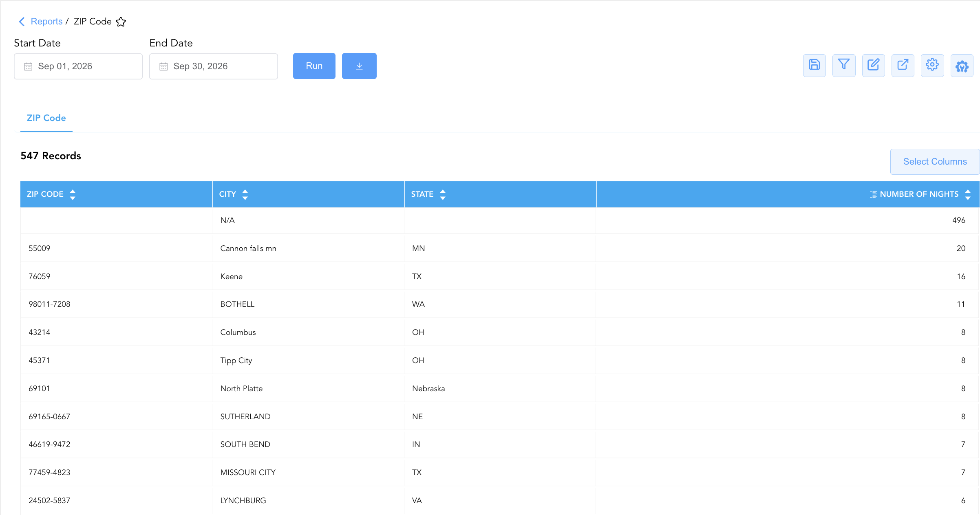This screenshot has height=515, width=980.
Task: Open the settings gear icon
Action: click(932, 65)
